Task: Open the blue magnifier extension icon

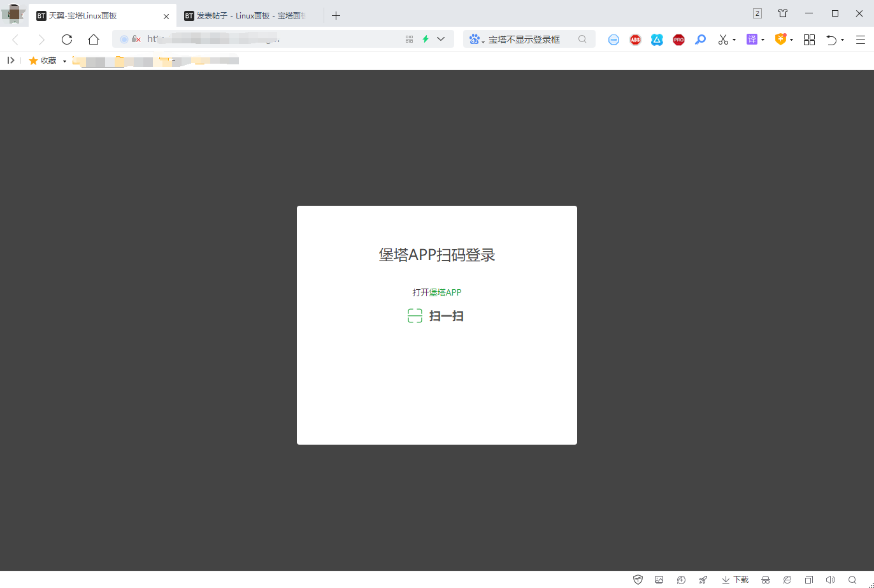Action: (700, 39)
